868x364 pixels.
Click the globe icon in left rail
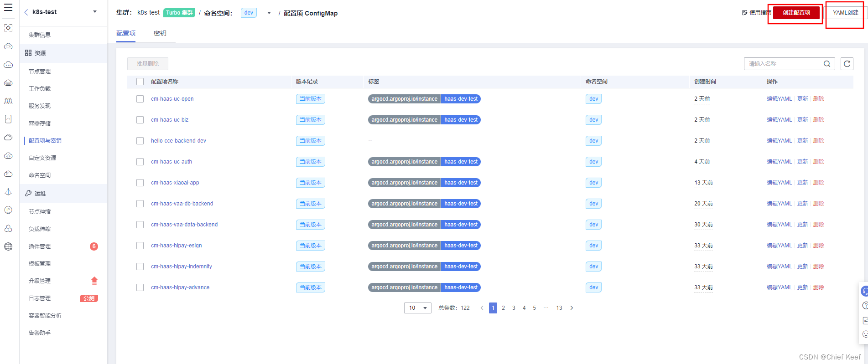click(8, 246)
